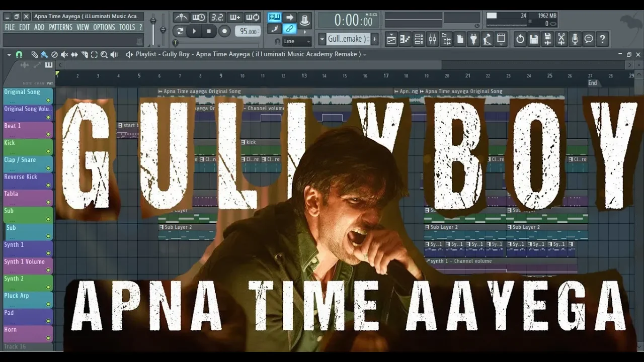Open the OPTIONS menu
The height and width of the screenshot is (362, 644).
[104, 27]
